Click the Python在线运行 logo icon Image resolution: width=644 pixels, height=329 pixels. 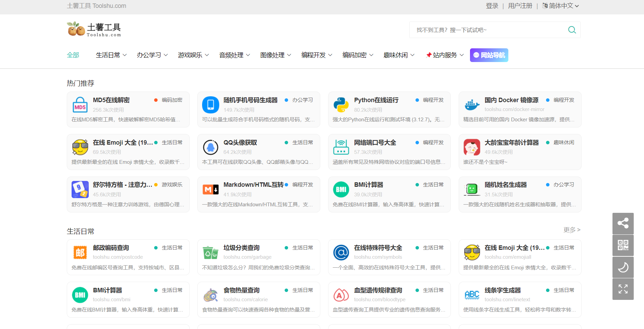click(341, 105)
